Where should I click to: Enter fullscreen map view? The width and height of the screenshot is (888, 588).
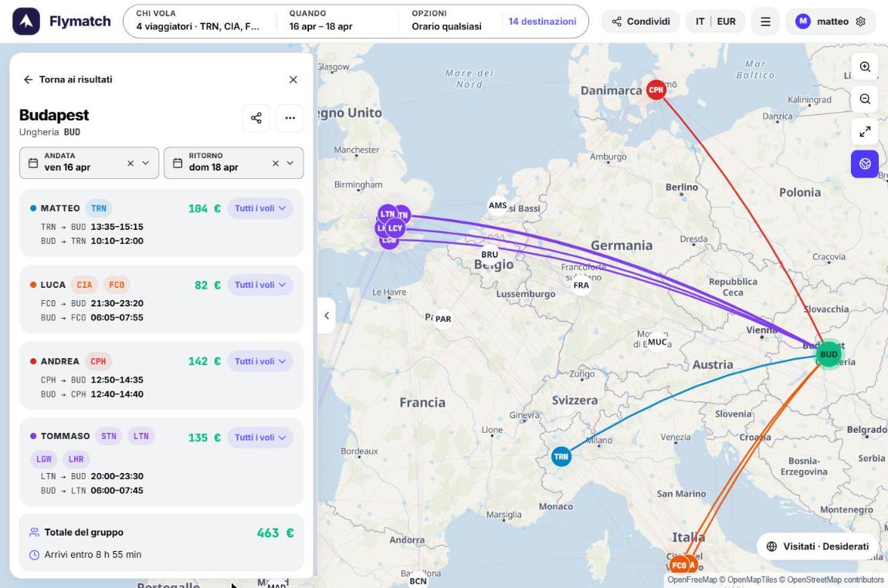(x=865, y=131)
